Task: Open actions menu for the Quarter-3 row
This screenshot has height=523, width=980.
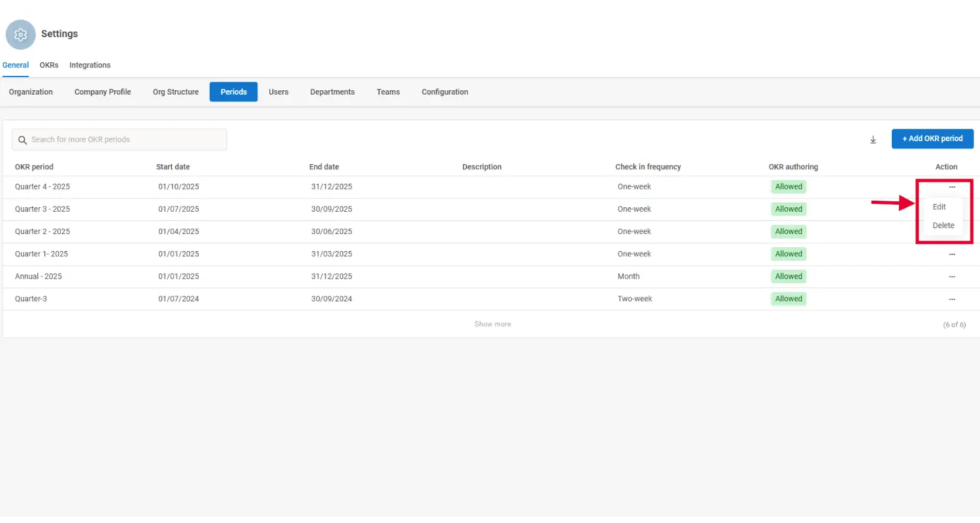Action: tap(952, 299)
